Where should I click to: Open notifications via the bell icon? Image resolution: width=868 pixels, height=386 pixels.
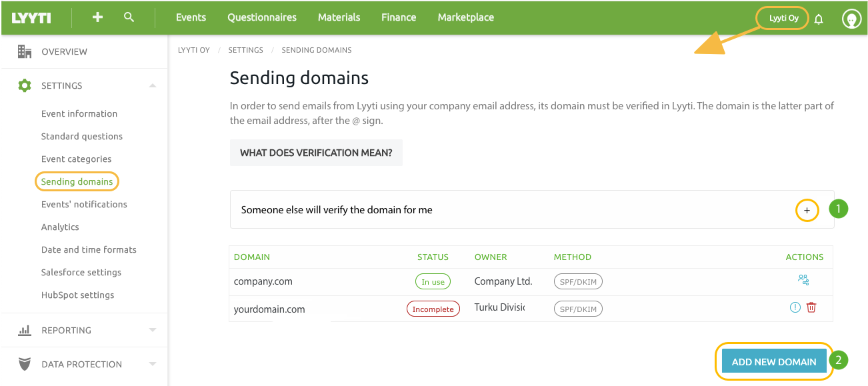tap(819, 19)
